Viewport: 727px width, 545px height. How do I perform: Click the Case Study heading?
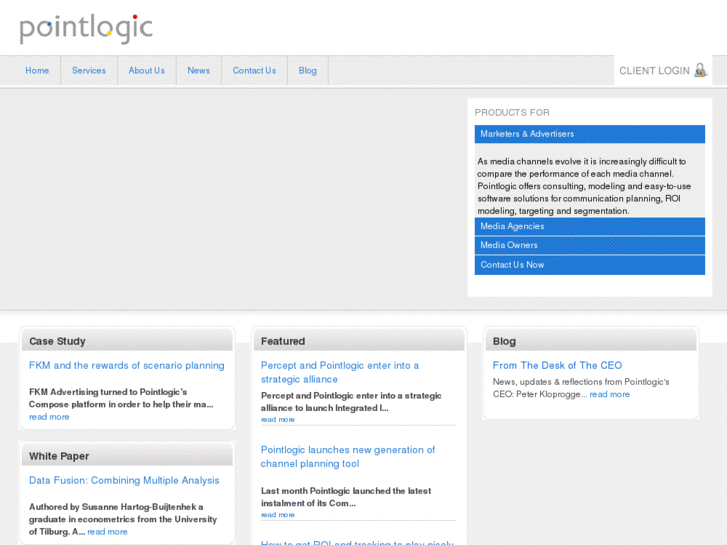pyautogui.click(x=57, y=341)
